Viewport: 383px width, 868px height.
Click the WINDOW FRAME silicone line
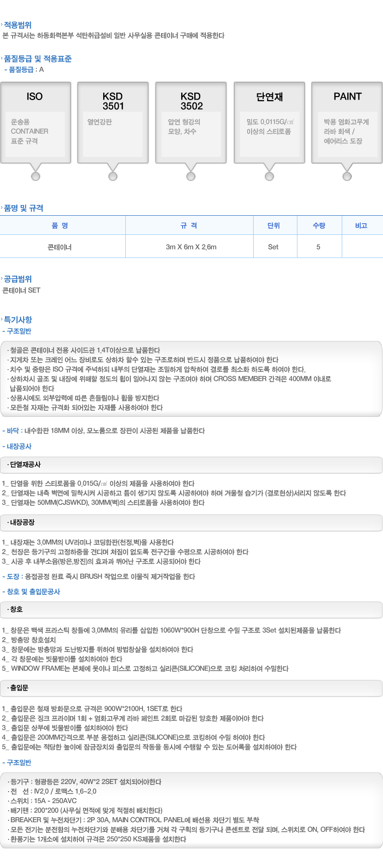(145, 669)
